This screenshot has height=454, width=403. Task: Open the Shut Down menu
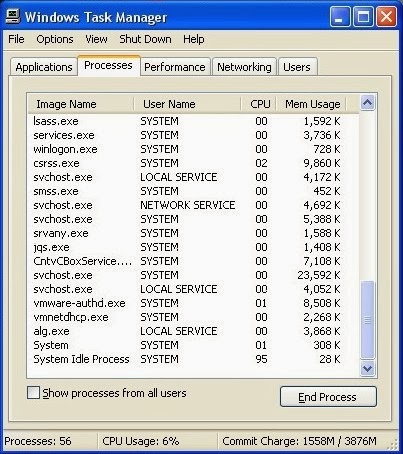click(145, 39)
